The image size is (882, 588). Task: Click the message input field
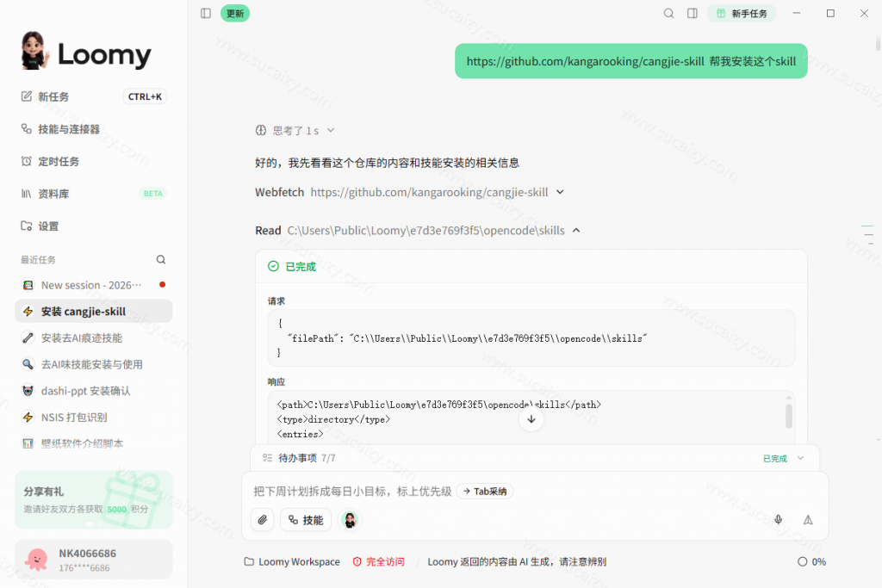pyautogui.click(x=534, y=492)
